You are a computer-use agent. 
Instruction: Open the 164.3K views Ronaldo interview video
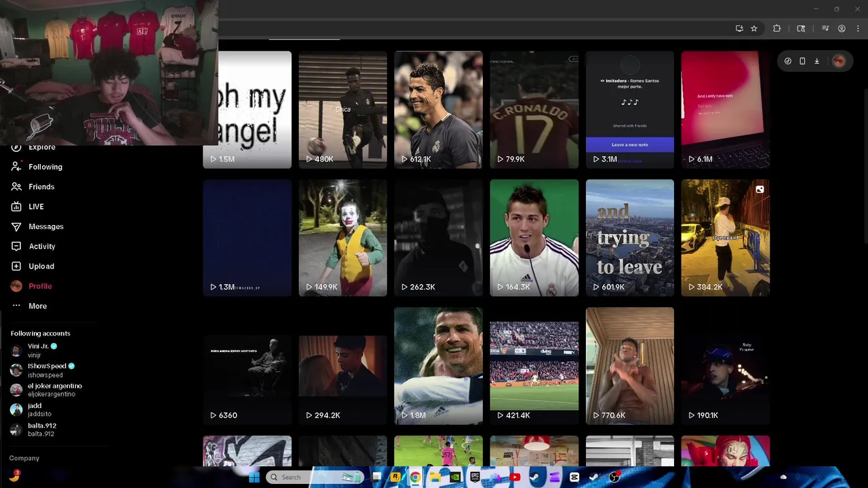[534, 238]
